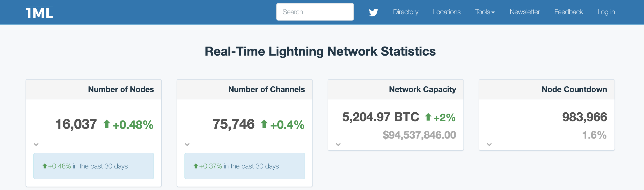Image resolution: width=644 pixels, height=190 pixels.
Task: Open the Tools dropdown menu
Action: pos(485,12)
